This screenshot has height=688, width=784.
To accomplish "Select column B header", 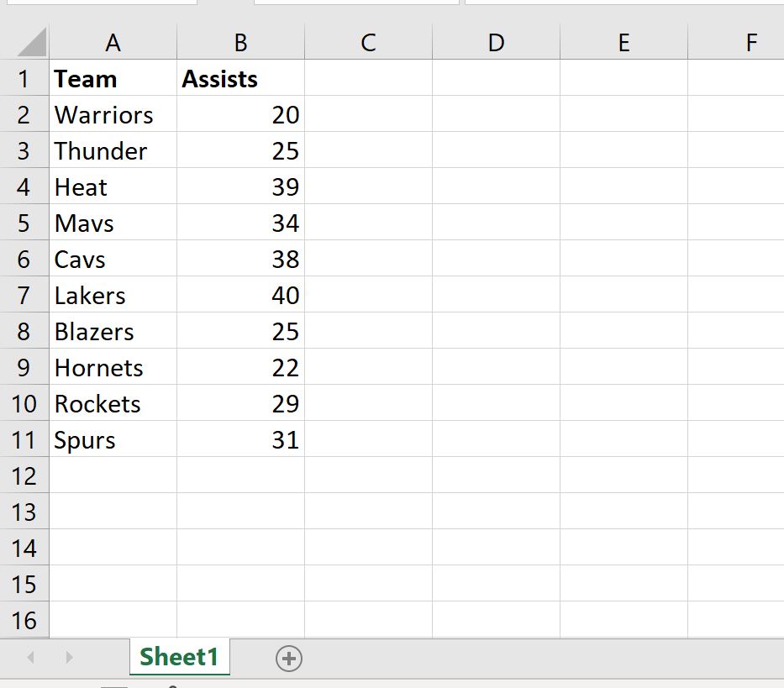I will point(240,43).
